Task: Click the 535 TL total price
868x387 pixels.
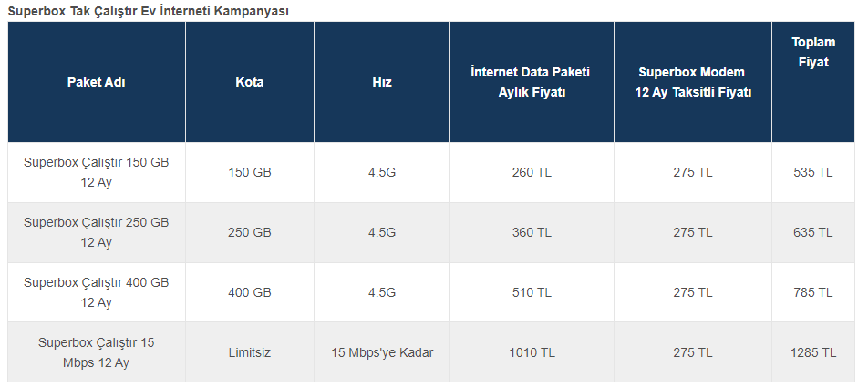Action: coord(812,172)
